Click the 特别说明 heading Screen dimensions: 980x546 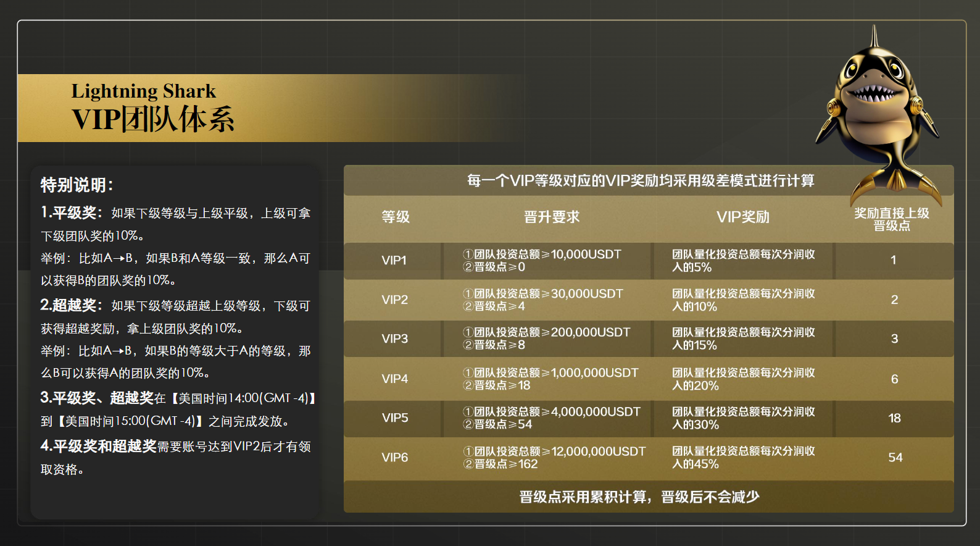77,185
